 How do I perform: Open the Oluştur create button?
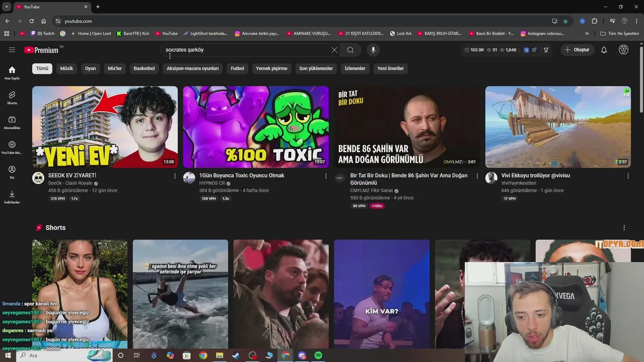pyautogui.click(x=577, y=50)
